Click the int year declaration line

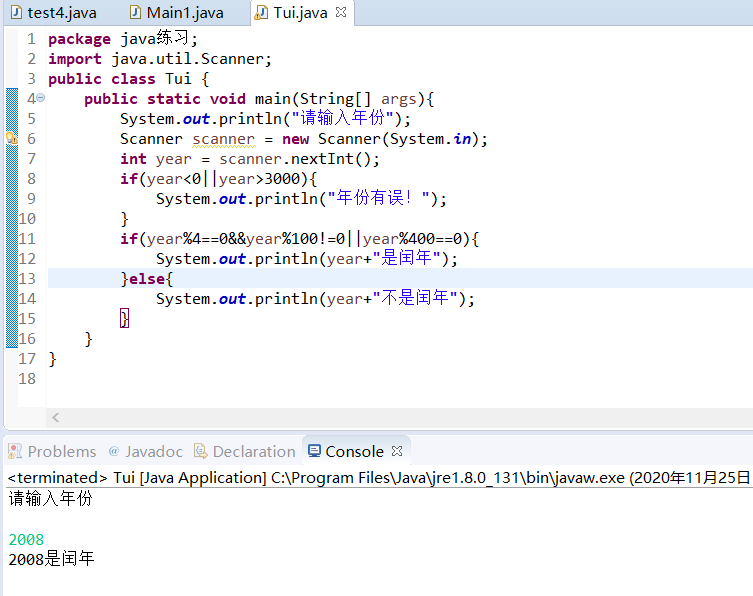250,159
